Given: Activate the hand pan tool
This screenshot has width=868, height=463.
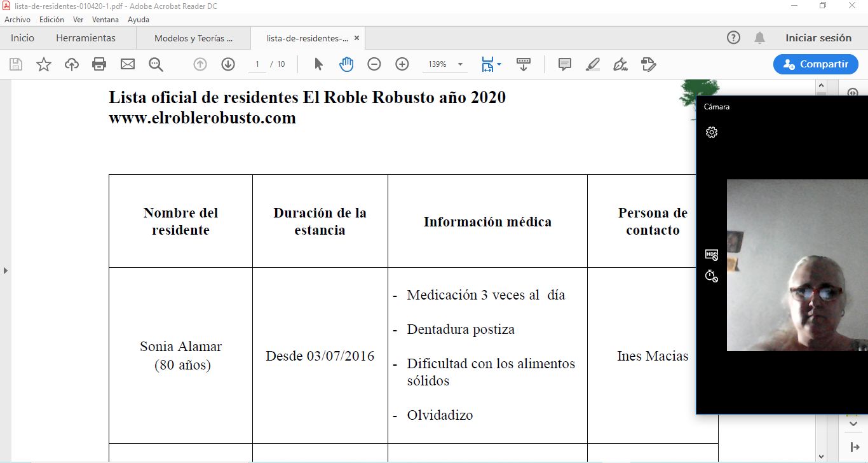Looking at the screenshot, I should [x=346, y=64].
